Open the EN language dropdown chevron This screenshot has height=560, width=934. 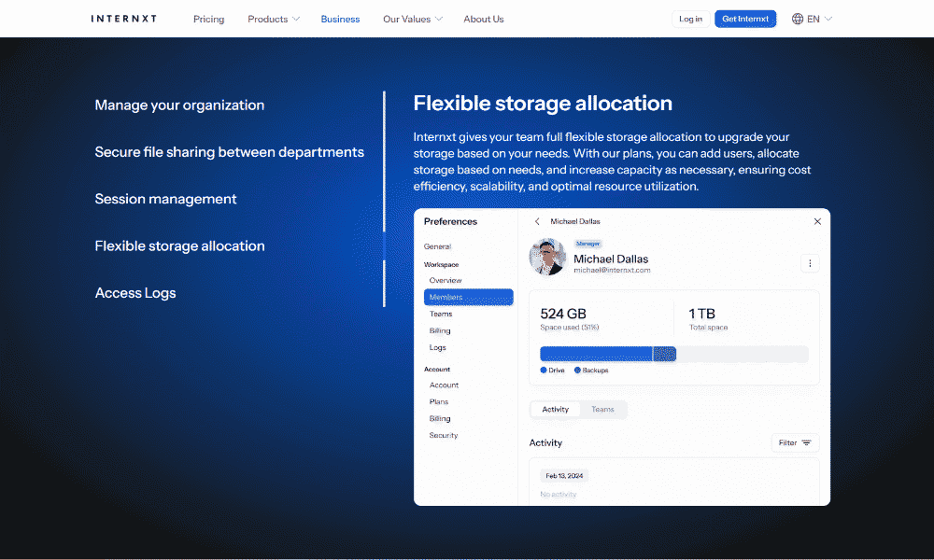[828, 19]
